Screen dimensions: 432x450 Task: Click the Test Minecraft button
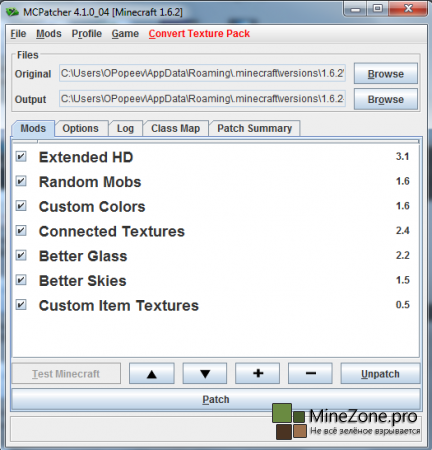[66, 374]
